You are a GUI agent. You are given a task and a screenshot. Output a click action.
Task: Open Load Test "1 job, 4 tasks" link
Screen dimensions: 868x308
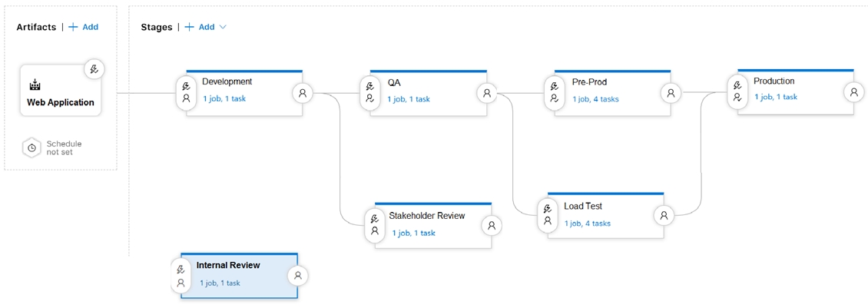coord(588,224)
